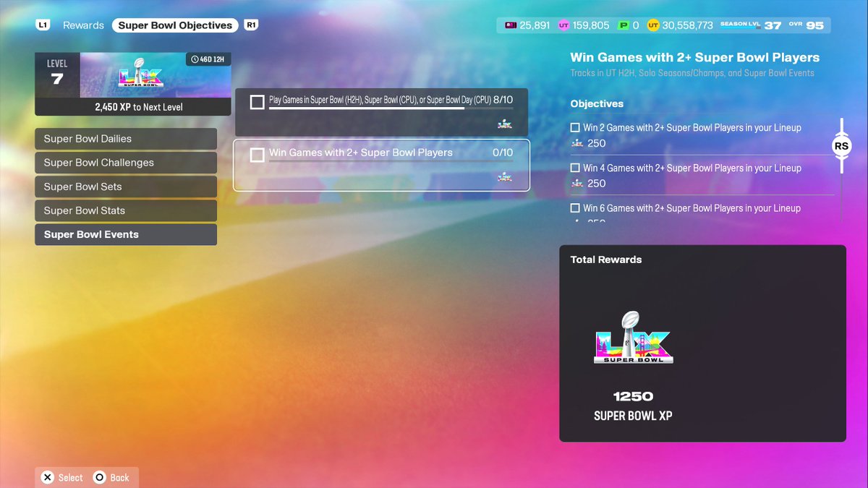
Task: Click Super Bowl XP icon in Win Games row
Action: pos(505,177)
